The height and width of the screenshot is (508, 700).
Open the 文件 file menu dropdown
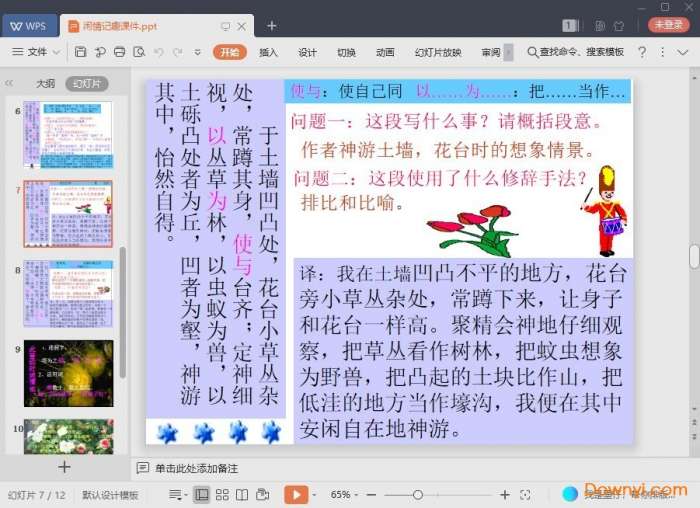[x=37, y=52]
